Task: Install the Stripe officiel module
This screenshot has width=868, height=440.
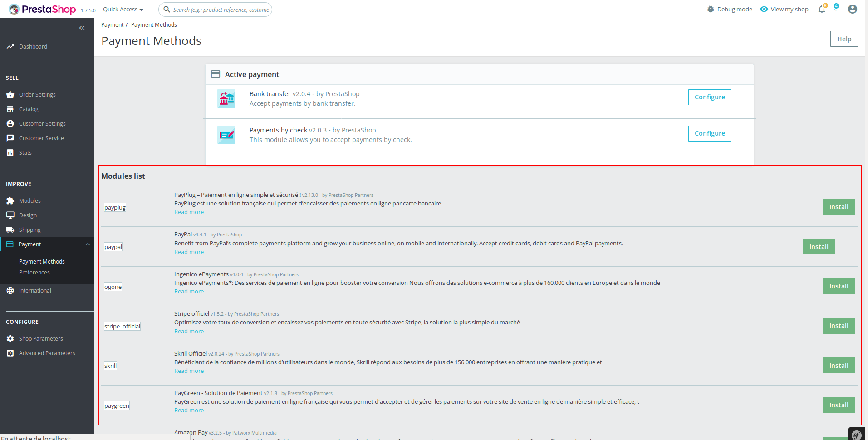Action: [x=839, y=326]
